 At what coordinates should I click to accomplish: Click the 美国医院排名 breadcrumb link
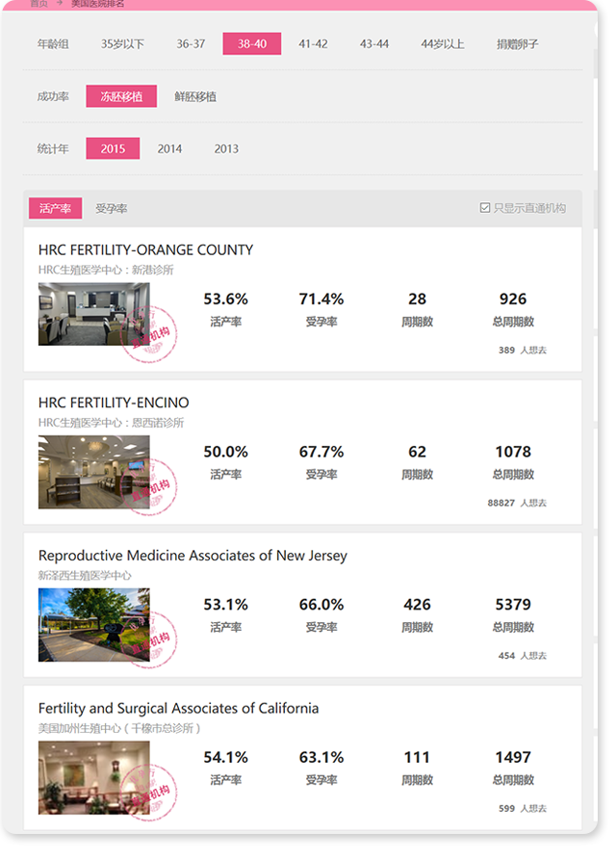click(97, 4)
